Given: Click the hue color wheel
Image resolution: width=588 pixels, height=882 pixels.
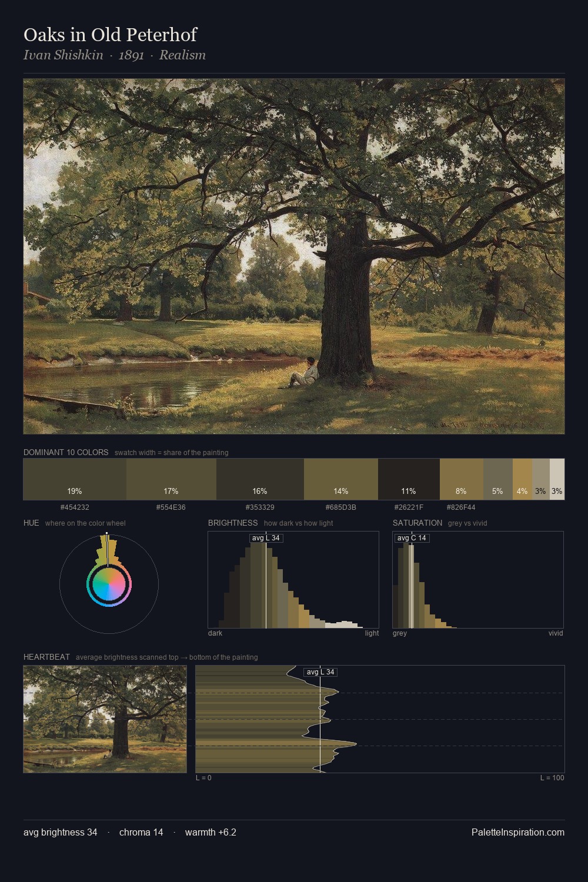Looking at the screenshot, I should click(x=109, y=584).
